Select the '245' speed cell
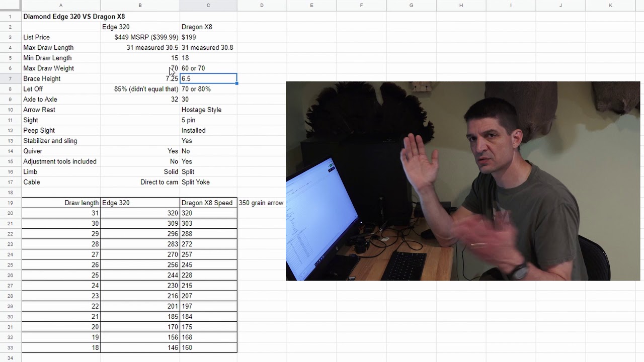Screen dimensions: 644x362 point(208,265)
